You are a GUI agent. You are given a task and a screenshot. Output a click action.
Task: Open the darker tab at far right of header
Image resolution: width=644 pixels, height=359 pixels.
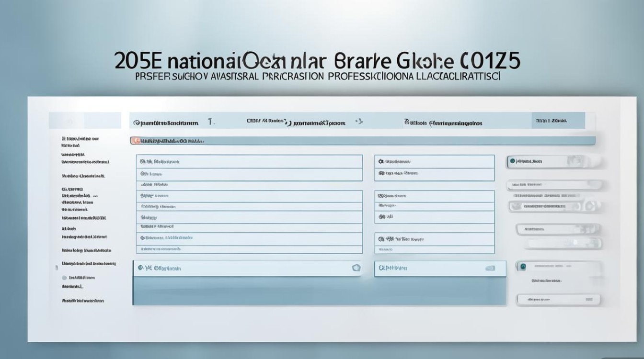coord(558,121)
